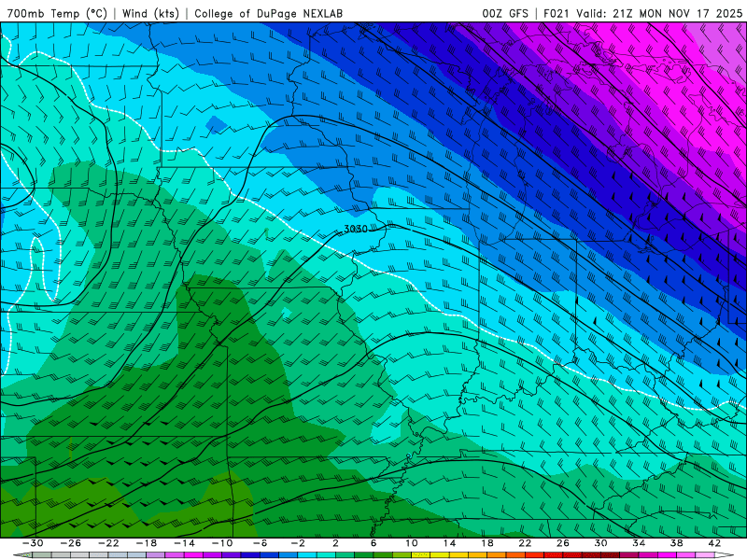Click the 'F021' forecast hour label

coord(557,13)
